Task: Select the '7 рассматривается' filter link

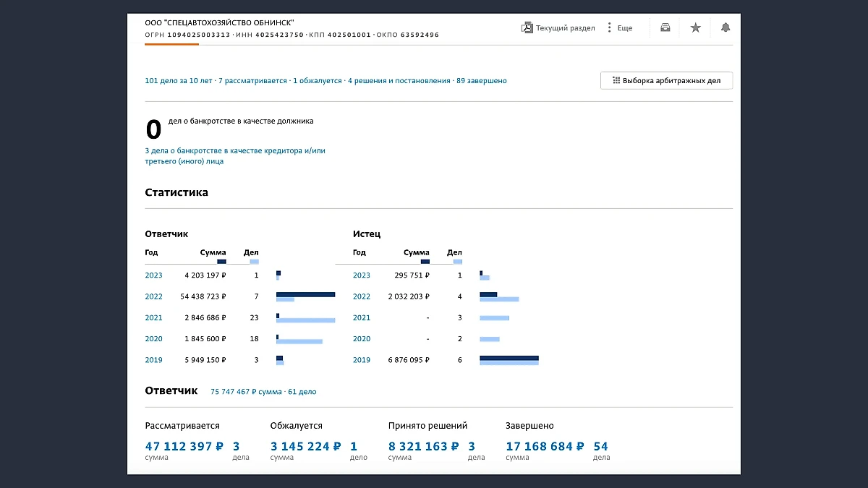Action: point(252,81)
